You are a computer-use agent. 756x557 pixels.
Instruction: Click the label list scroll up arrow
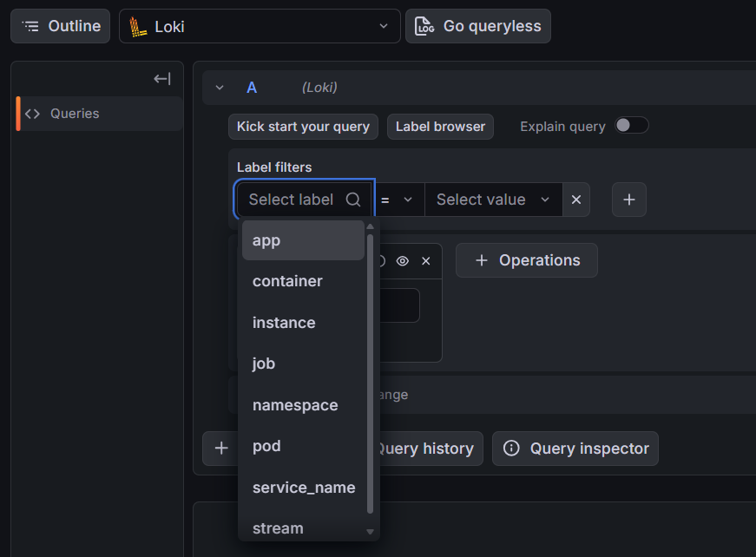[x=370, y=226]
